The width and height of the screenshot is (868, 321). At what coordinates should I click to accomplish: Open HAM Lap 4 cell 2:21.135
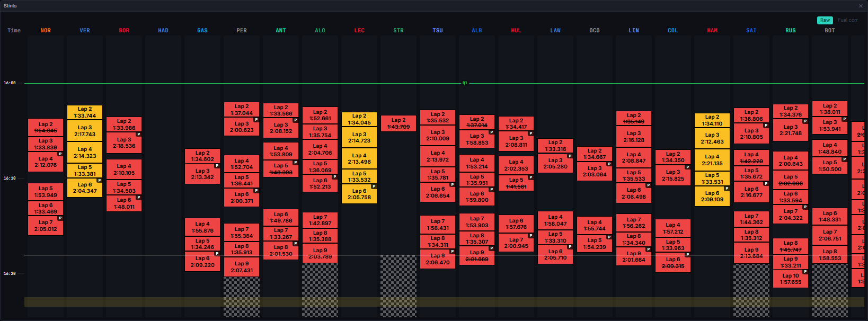[x=712, y=160]
